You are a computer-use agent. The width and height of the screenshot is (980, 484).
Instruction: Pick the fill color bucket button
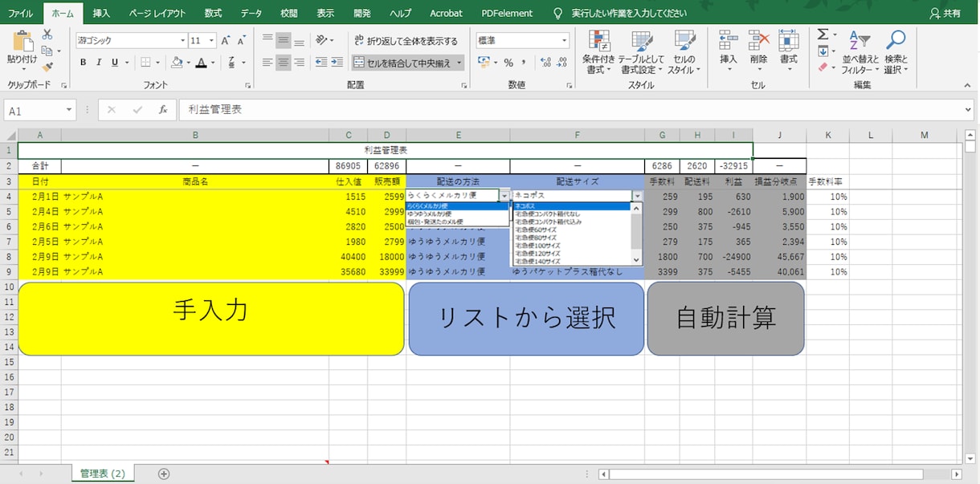click(x=177, y=63)
